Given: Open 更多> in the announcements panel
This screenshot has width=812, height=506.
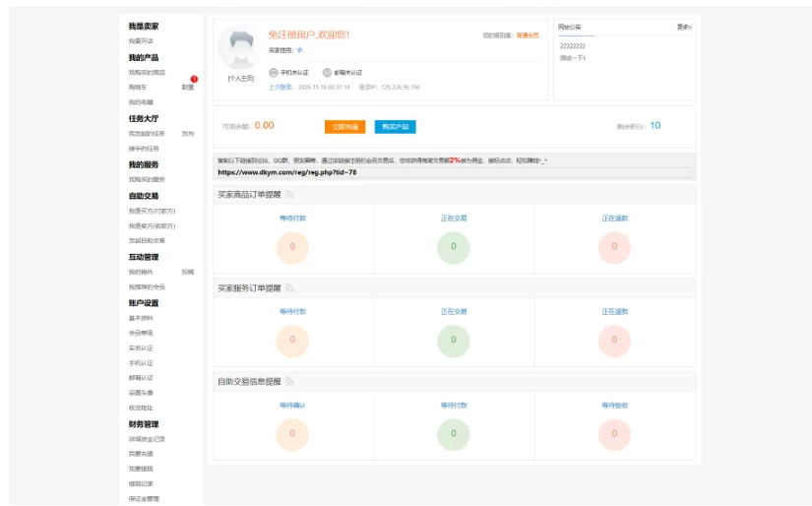Looking at the screenshot, I should (684, 27).
